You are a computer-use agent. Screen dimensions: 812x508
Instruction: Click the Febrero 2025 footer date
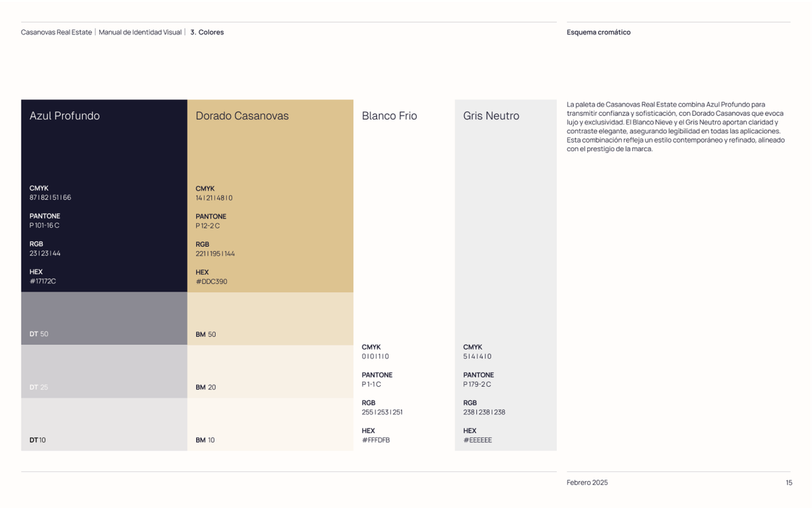pos(587,482)
